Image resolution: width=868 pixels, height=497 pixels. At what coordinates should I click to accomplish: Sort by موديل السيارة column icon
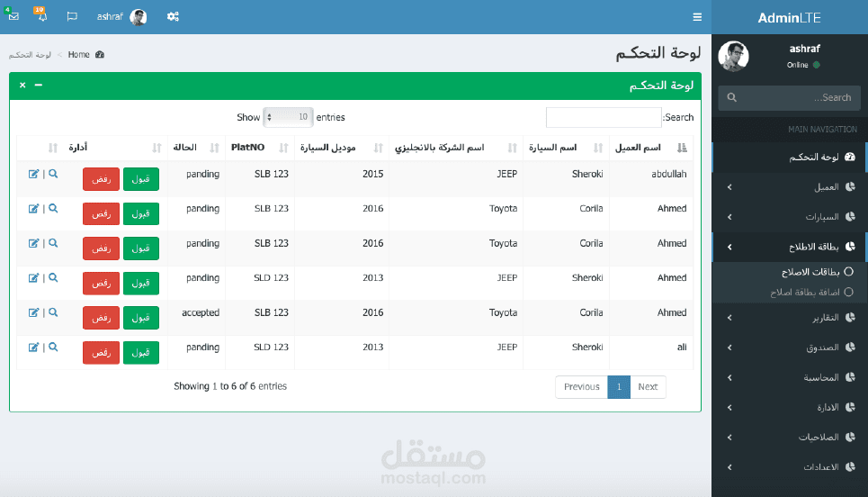point(379,148)
